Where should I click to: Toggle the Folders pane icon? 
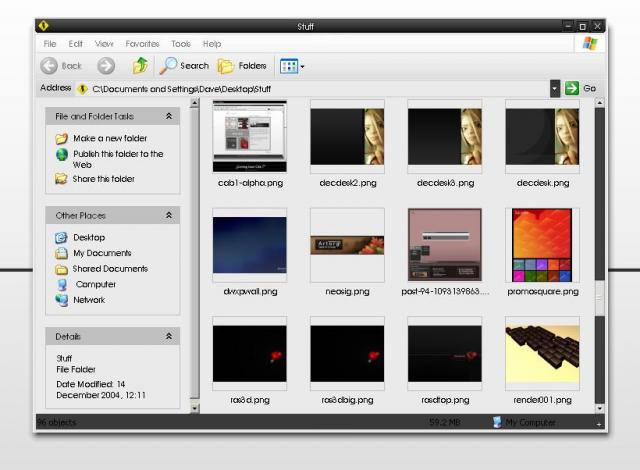pos(225,66)
